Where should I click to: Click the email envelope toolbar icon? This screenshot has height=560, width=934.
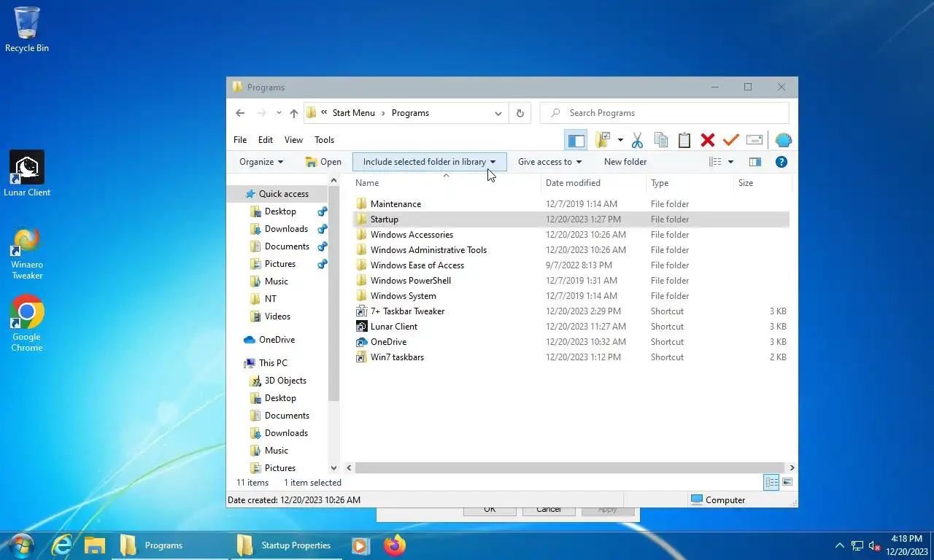point(754,140)
